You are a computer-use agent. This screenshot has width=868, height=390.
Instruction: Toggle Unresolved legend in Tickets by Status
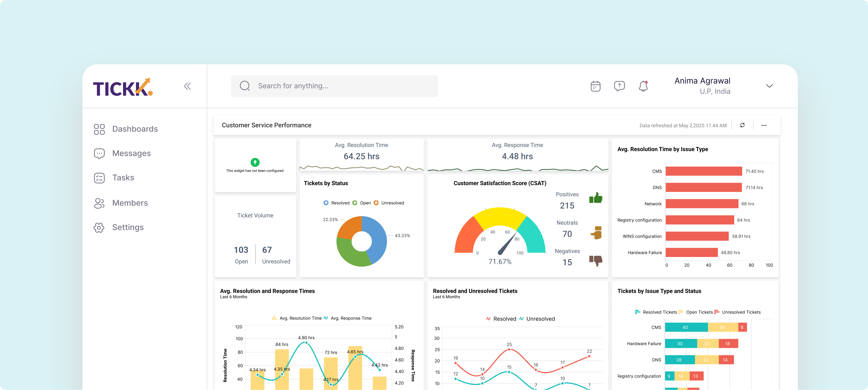point(389,203)
